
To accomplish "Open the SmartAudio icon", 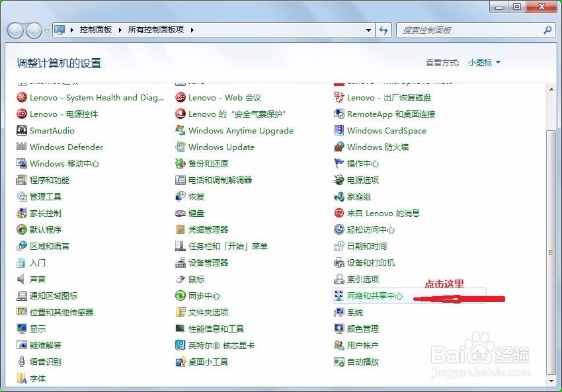I will click(22, 130).
